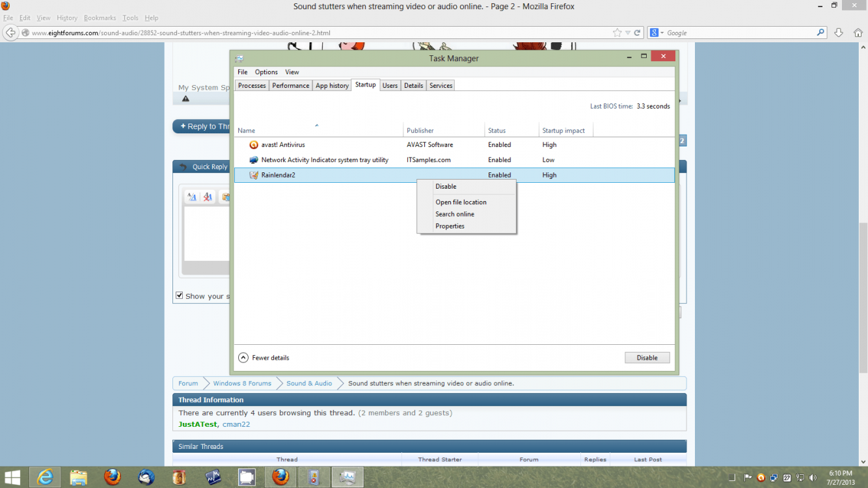The image size is (868, 488).
Task: Open Firefox Tools menu
Action: pyautogui.click(x=131, y=18)
